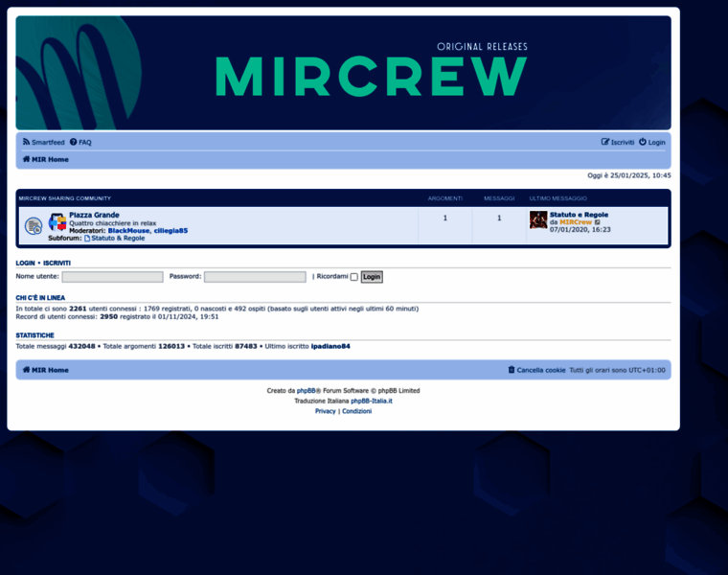Click MIRCREW SHARING COMMUNITY category header
The height and width of the screenshot is (575, 728).
[x=65, y=198]
